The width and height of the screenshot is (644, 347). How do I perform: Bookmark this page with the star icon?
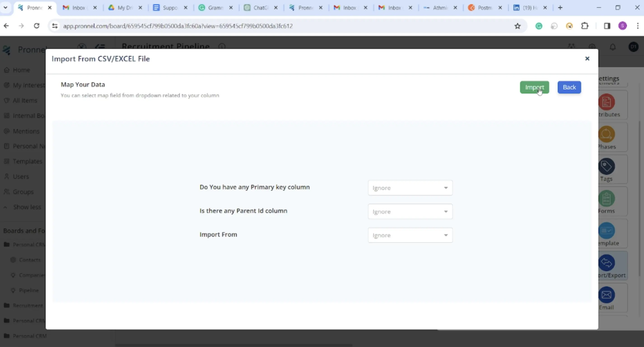click(518, 26)
